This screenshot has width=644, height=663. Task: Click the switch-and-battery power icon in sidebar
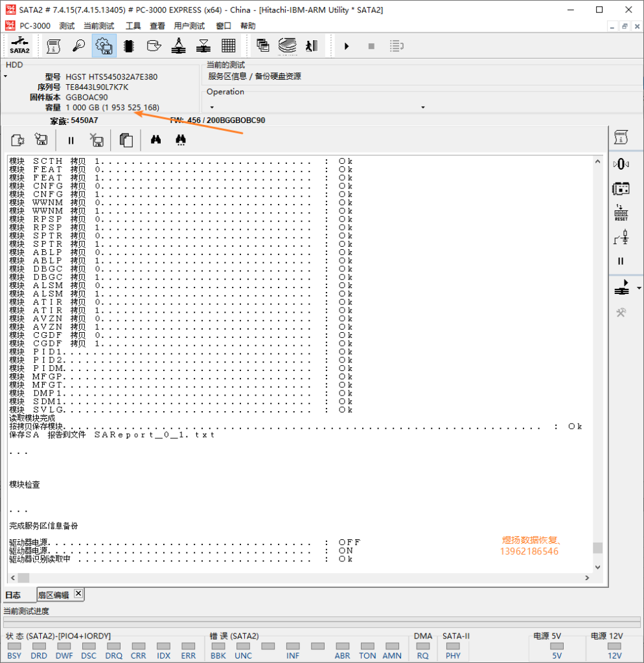(621, 238)
